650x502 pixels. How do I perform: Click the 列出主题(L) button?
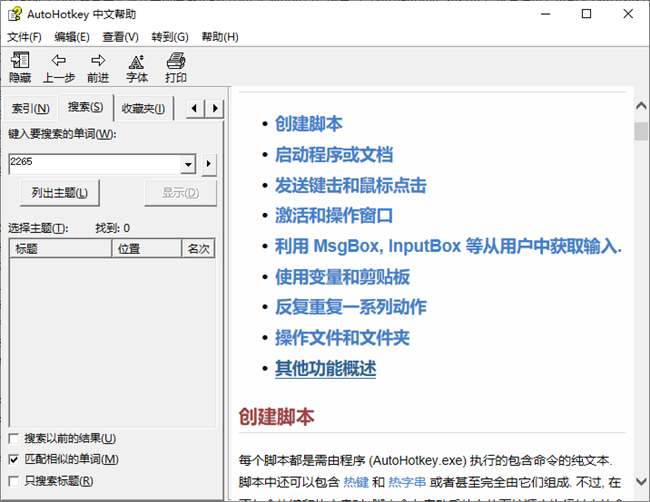(60, 193)
